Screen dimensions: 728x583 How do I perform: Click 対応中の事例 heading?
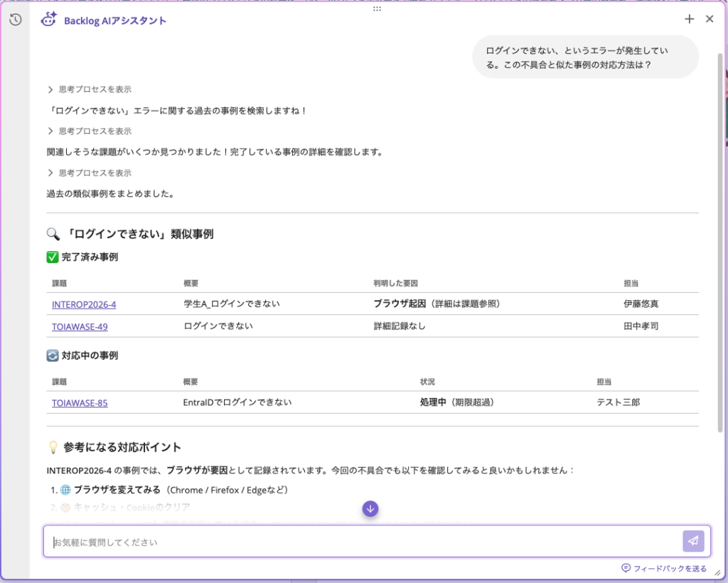(90, 355)
